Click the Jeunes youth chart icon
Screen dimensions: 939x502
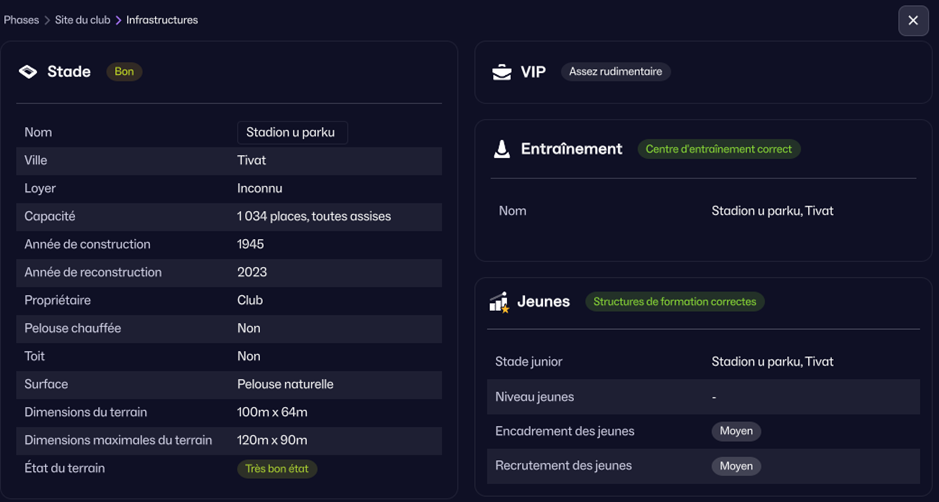(x=499, y=302)
